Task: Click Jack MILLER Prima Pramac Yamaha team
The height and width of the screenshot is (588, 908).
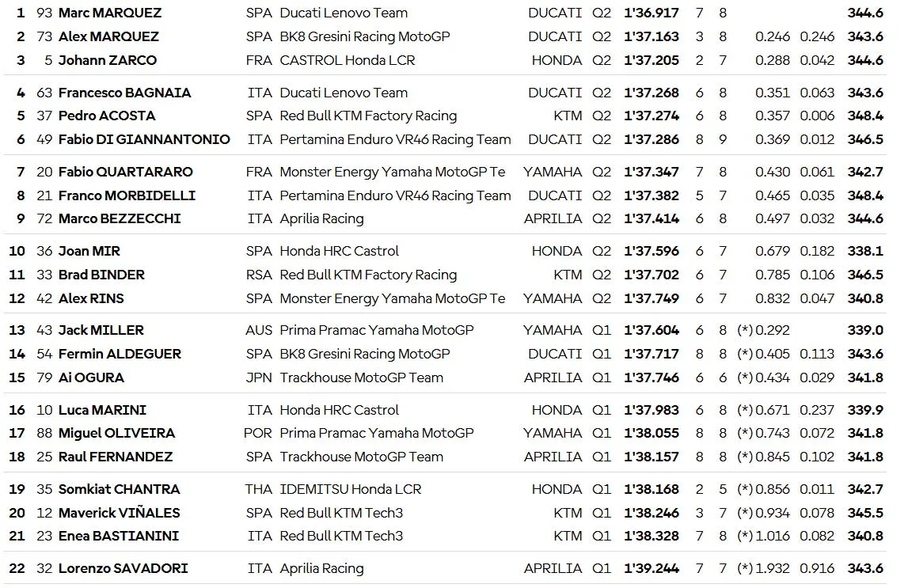Action: click(376, 331)
